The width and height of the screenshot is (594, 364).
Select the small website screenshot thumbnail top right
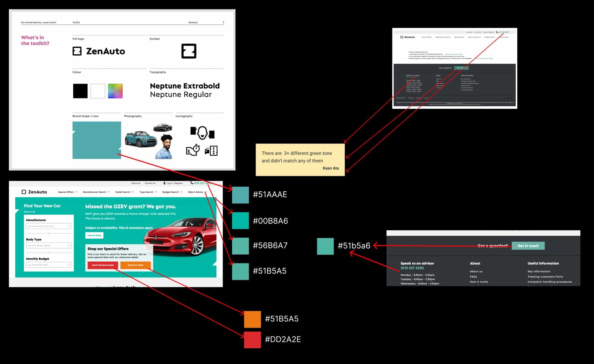(x=454, y=68)
